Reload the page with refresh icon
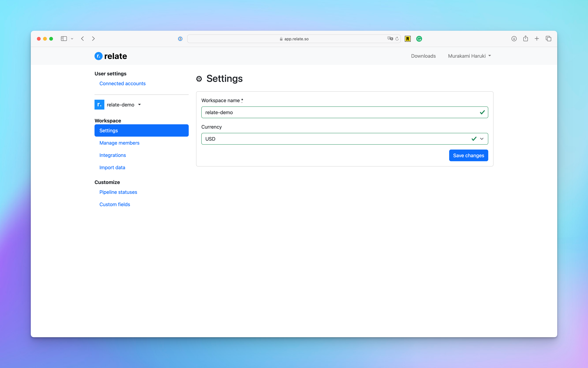 click(x=397, y=39)
